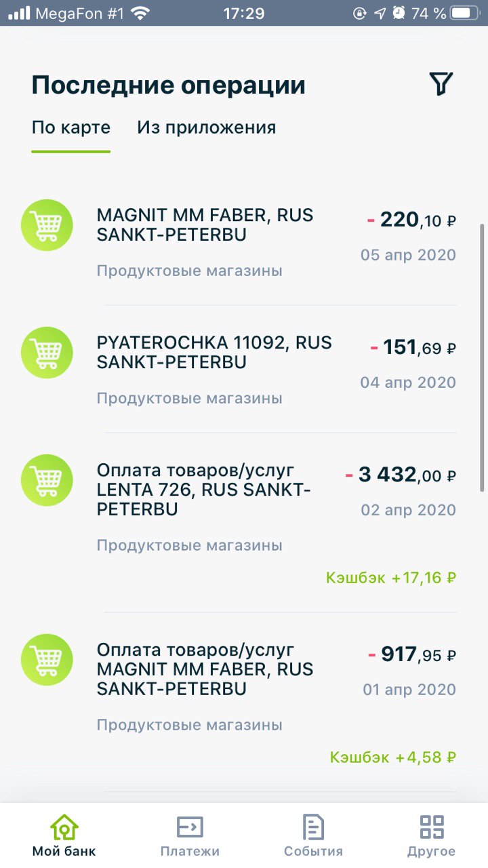Open Мой банк home icon
488x868 pixels.
click(x=64, y=827)
